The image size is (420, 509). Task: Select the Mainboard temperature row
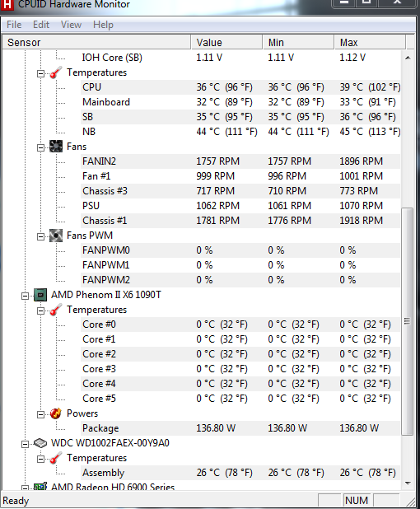(x=240, y=102)
